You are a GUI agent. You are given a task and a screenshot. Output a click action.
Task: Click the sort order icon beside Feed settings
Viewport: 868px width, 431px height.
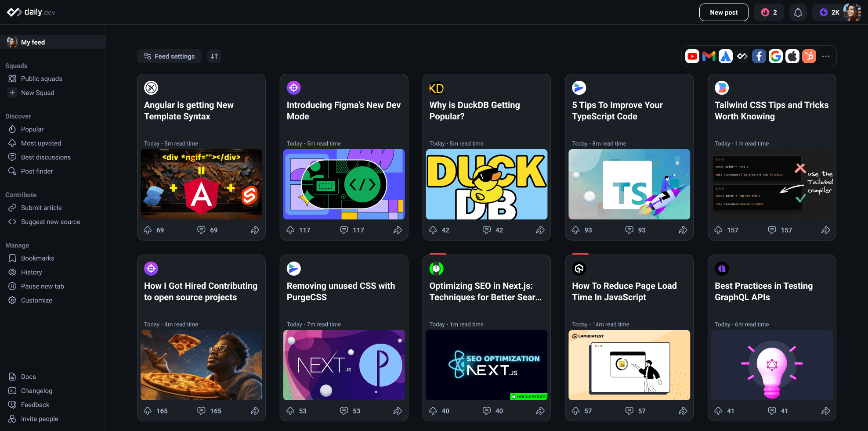tap(214, 56)
